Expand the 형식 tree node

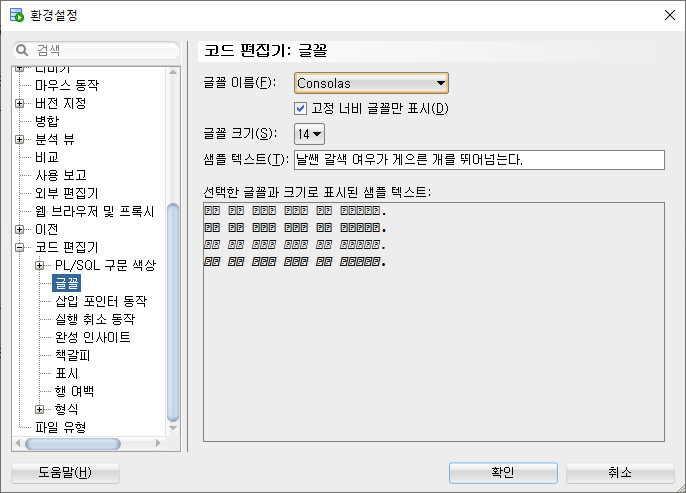39,409
